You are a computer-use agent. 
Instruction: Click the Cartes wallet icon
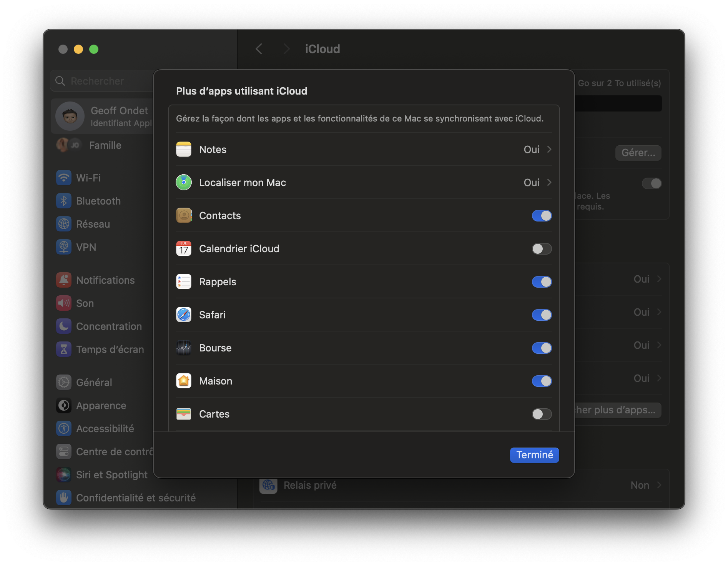(184, 414)
